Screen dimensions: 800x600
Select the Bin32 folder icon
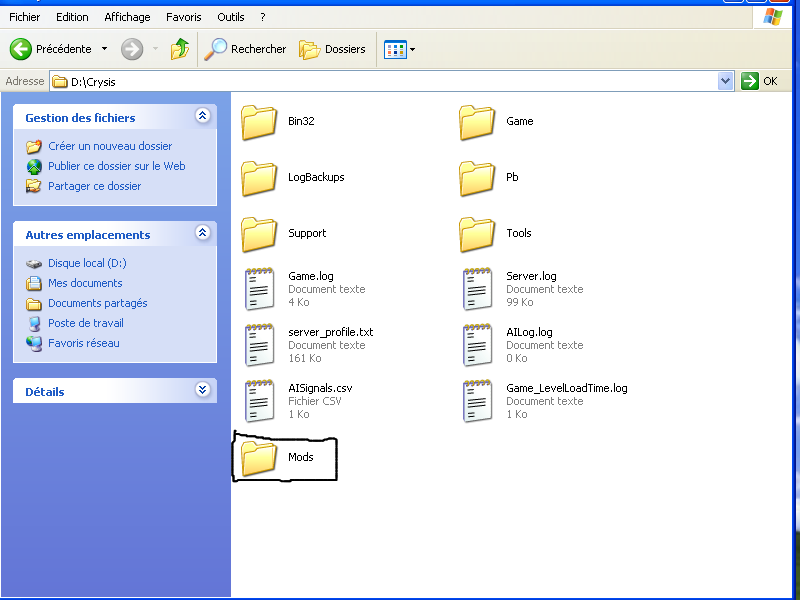pyautogui.click(x=259, y=122)
